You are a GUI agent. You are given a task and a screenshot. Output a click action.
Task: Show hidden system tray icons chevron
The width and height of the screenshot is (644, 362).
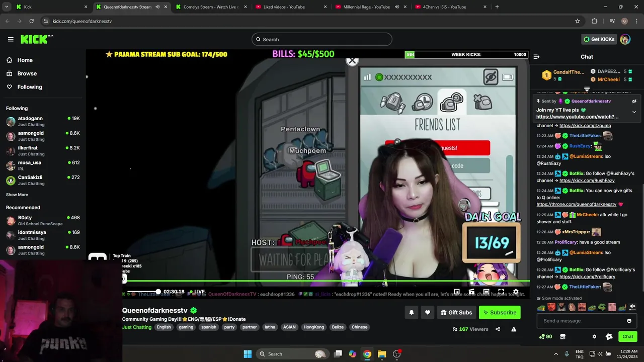[556, 354]
